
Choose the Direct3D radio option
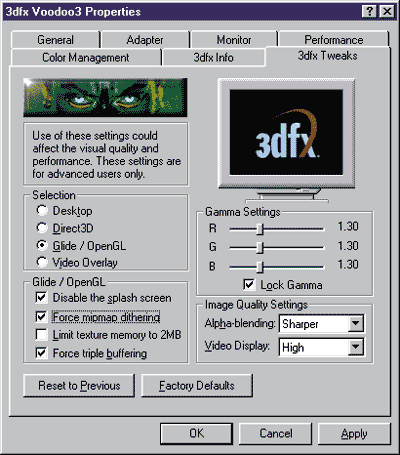click(x=42, y=228)
